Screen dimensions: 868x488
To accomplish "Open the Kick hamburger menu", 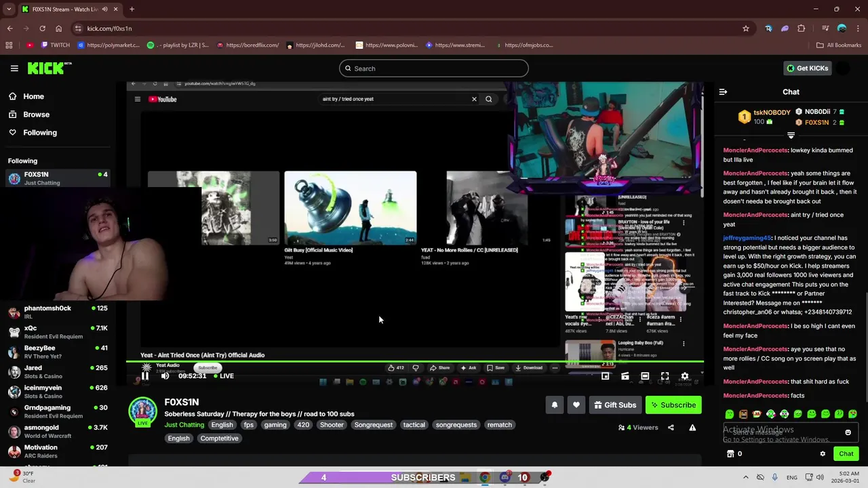I will point(14,68).
